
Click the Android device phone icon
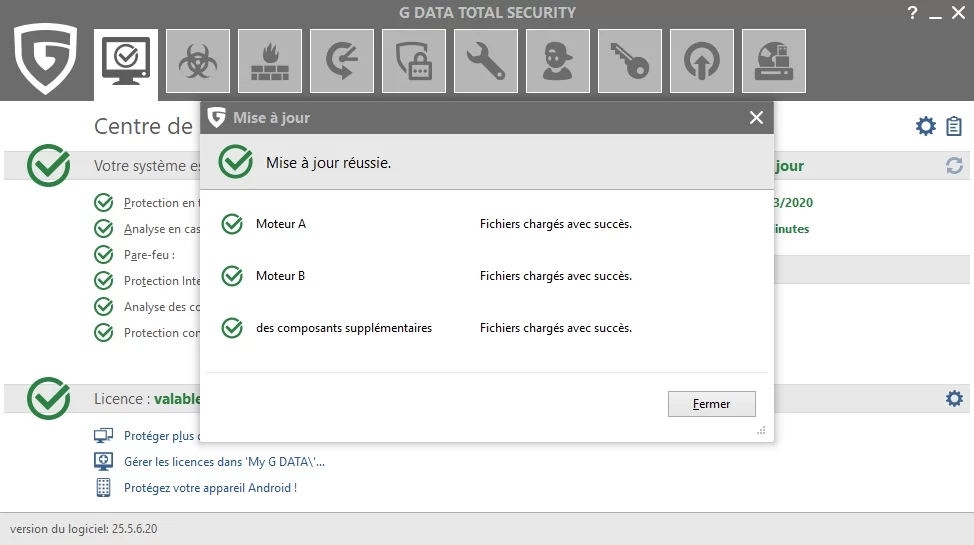pyautogui.click(x=103, y=488)
